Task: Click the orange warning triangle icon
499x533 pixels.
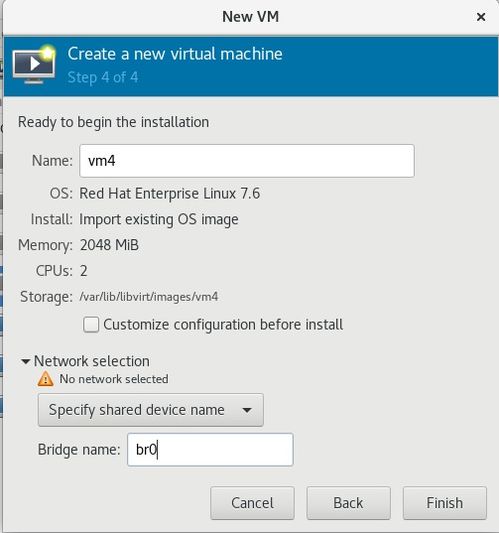Action: click(45, 379)
